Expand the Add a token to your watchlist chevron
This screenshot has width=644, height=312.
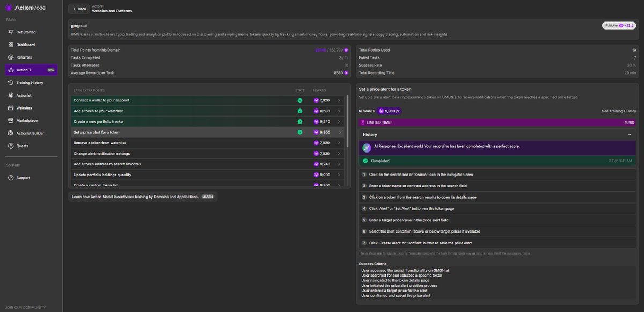pyautogui.click(x=339, y=111)
